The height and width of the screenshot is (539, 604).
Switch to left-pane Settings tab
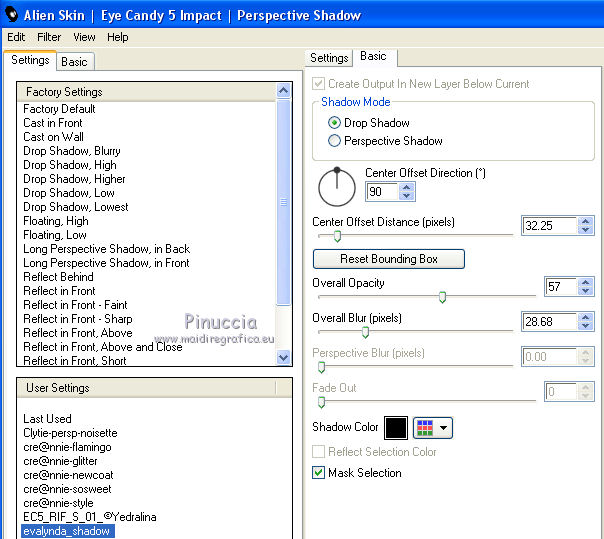click(x=30, y=60)
